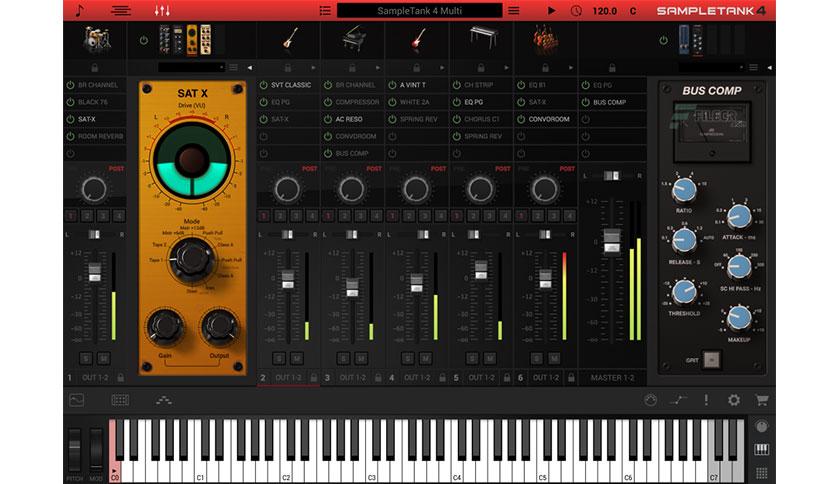The height and width of the screenshot is (484, 836).
Task: Toggle power for AC RESO effect
Action: 328,119
